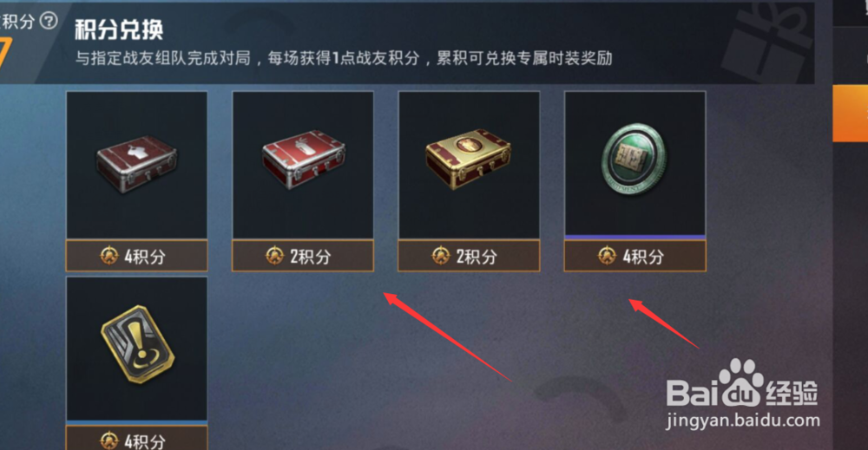868x450 pixels.
Task: Click point coin icon on first 4积分 button
Action: tap(109, 256)
